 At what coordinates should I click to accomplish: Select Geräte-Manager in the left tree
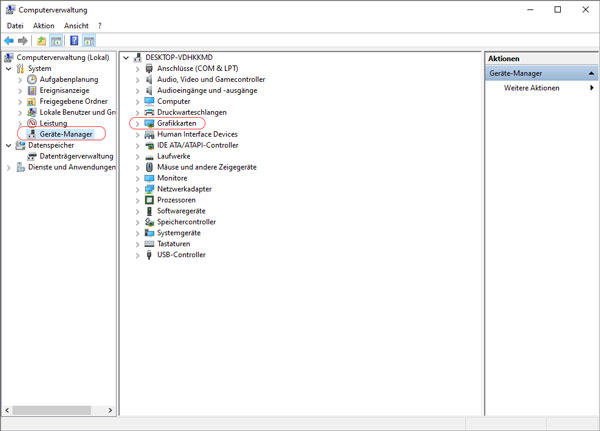click(66, 134)
